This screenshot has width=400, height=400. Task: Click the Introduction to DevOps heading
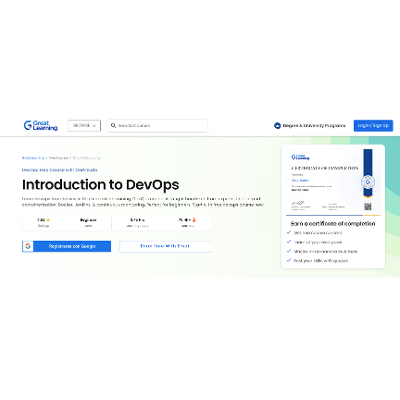[x=101, y=185]
